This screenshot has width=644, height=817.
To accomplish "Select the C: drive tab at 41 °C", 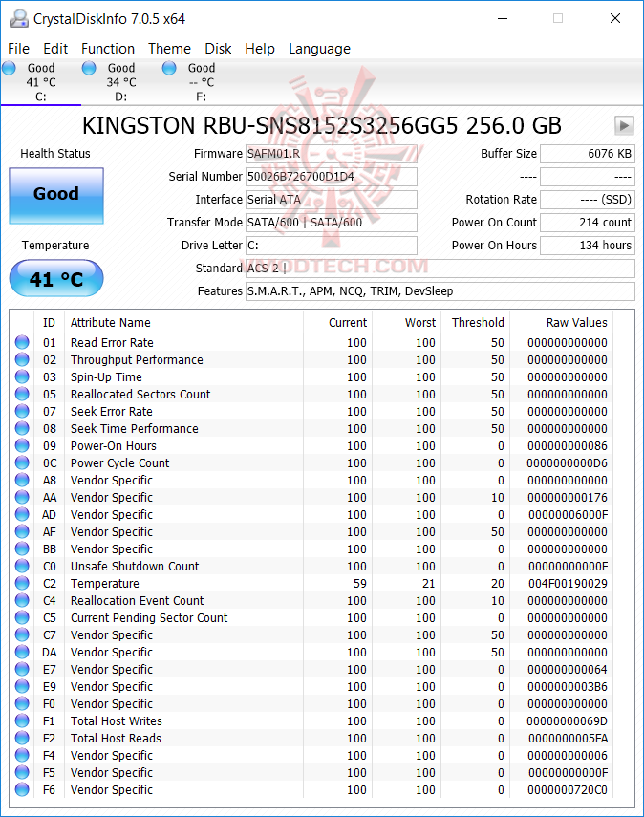I will [41, 82].
